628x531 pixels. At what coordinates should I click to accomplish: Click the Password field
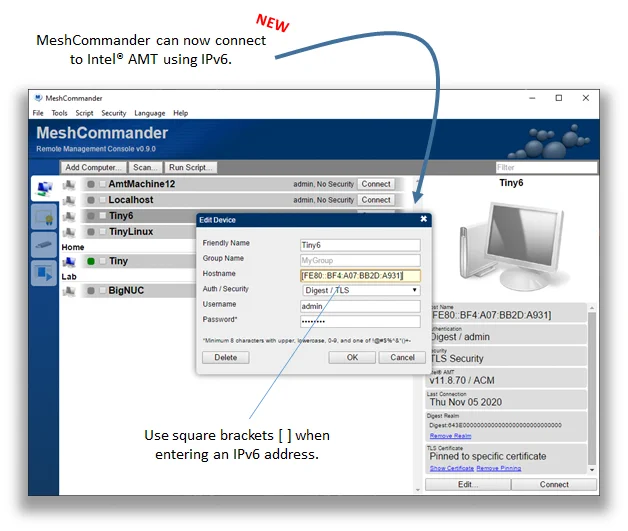[x=360, y=322]
